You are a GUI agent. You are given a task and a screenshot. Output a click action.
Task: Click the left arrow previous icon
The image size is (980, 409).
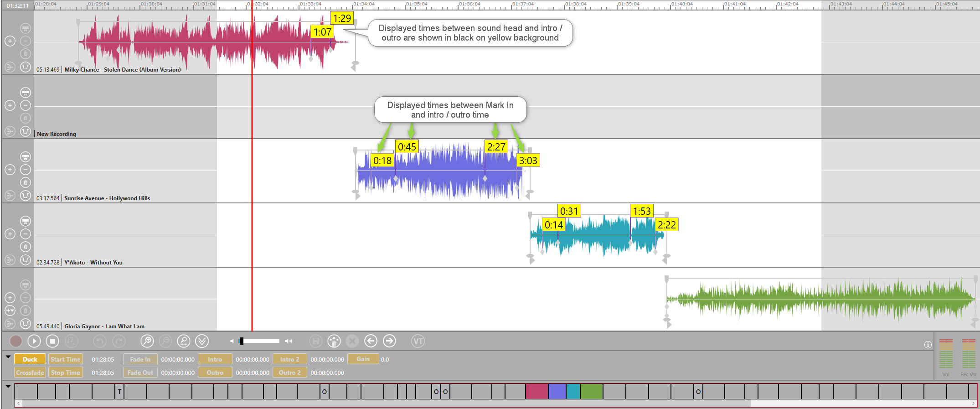371,341
